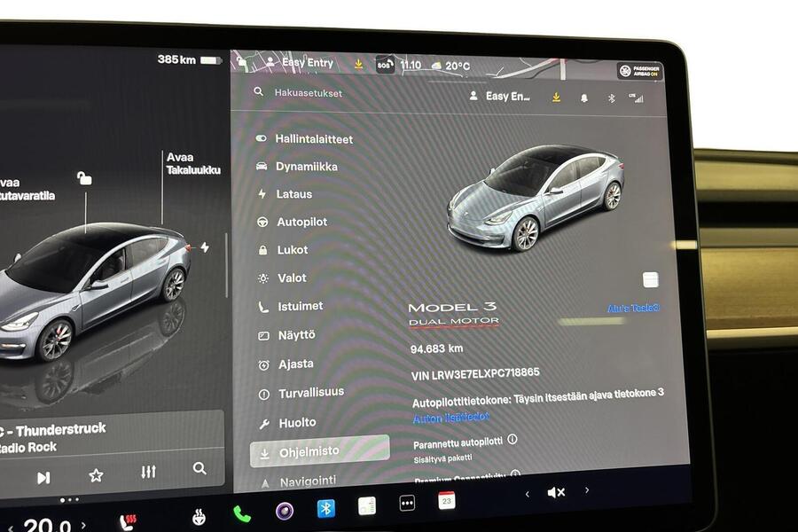Image resolution: width=798 pixels, height=532 pixels.
Task: Select the Autopilot steering wheel icon
Action: pyautogui.click(x=261, y=222)
